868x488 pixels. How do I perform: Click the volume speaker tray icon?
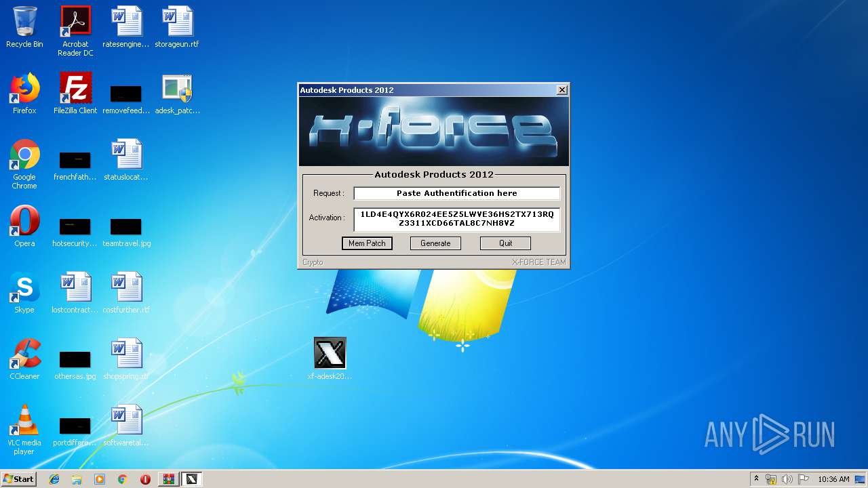(787, 479)
